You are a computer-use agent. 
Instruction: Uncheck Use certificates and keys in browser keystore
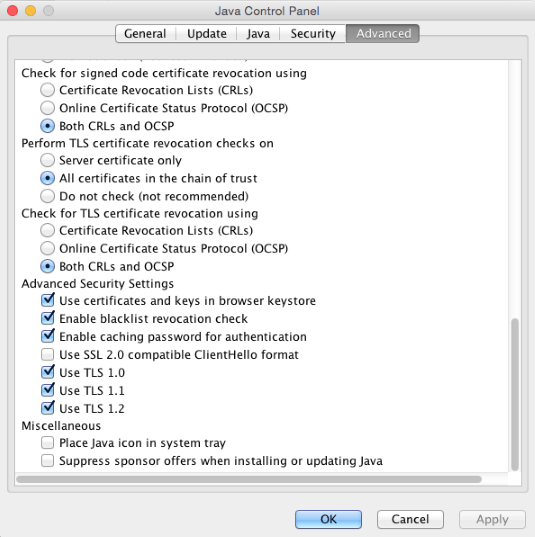(47, 300)
